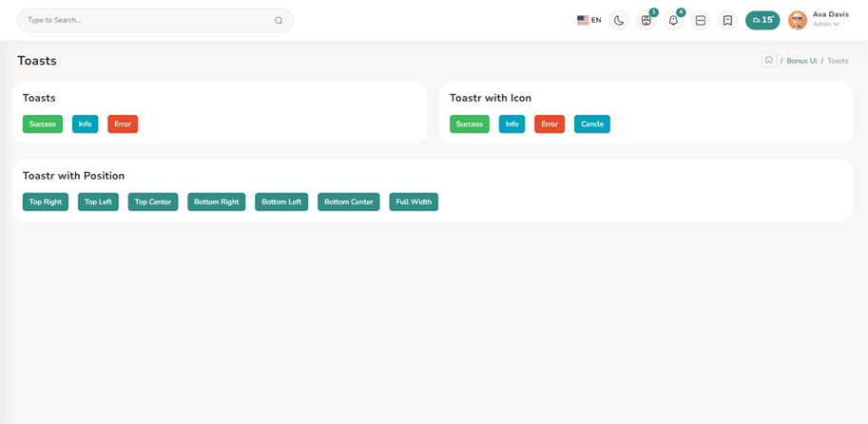Click the home icon in breadcrumb
868x424 pixels.
coord(769,60)
